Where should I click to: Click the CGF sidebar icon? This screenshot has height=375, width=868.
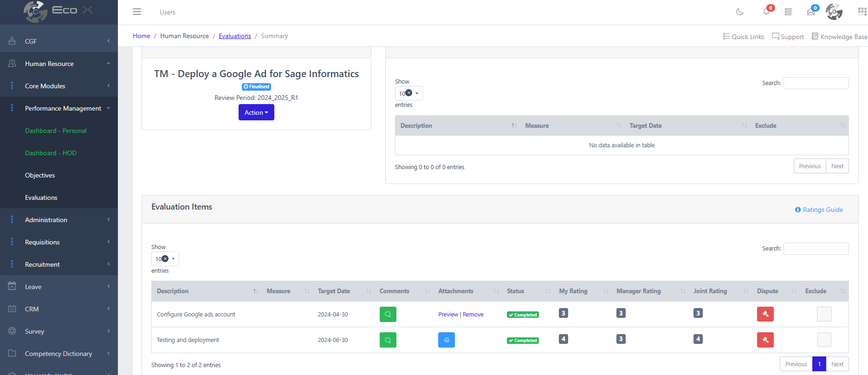12,41
